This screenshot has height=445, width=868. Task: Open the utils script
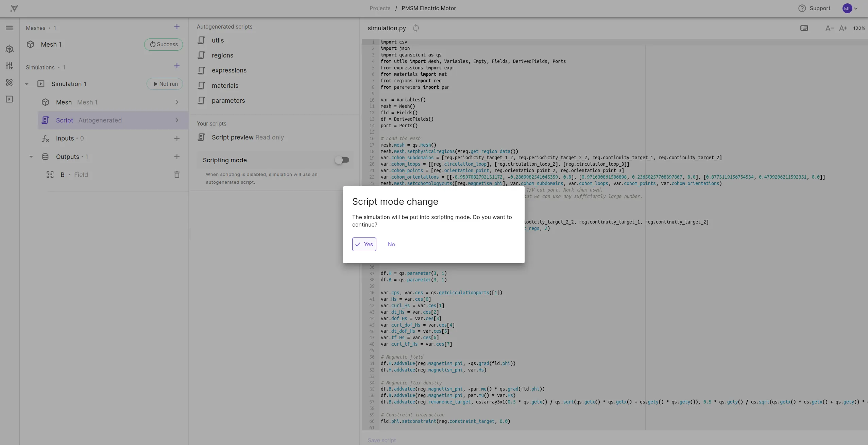pyautogui.click(x=218, y=40)
